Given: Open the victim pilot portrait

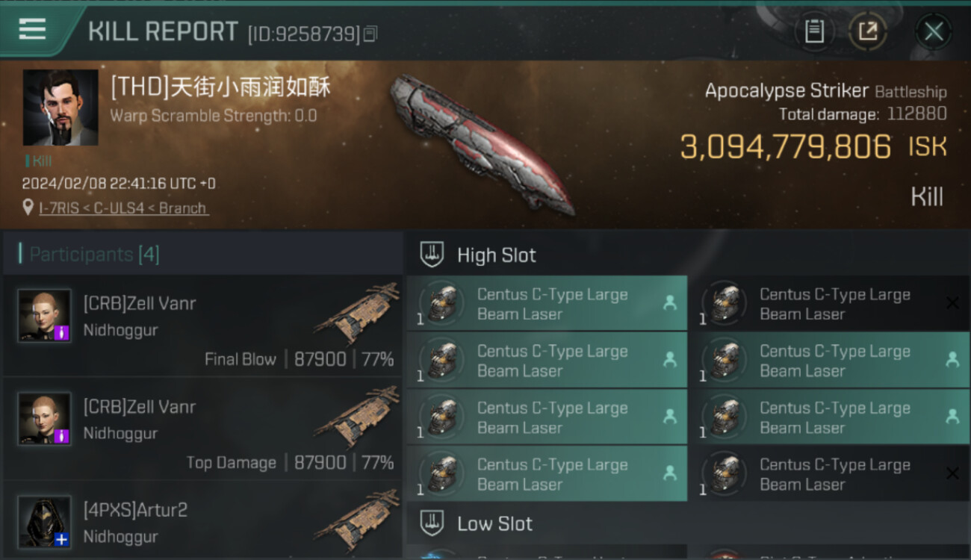Looking at the screenshot, I should tap(61, 108).
